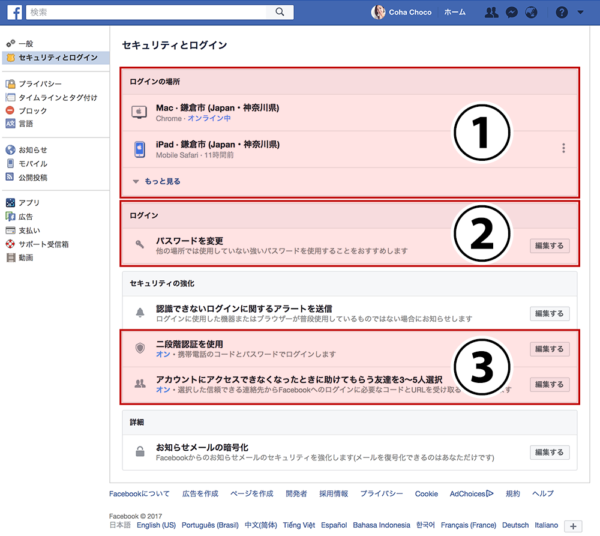Screen dimensions: 600x536
Task: Click the lock icon for お知らせメールの暗号化
Action: click(140, 451)
